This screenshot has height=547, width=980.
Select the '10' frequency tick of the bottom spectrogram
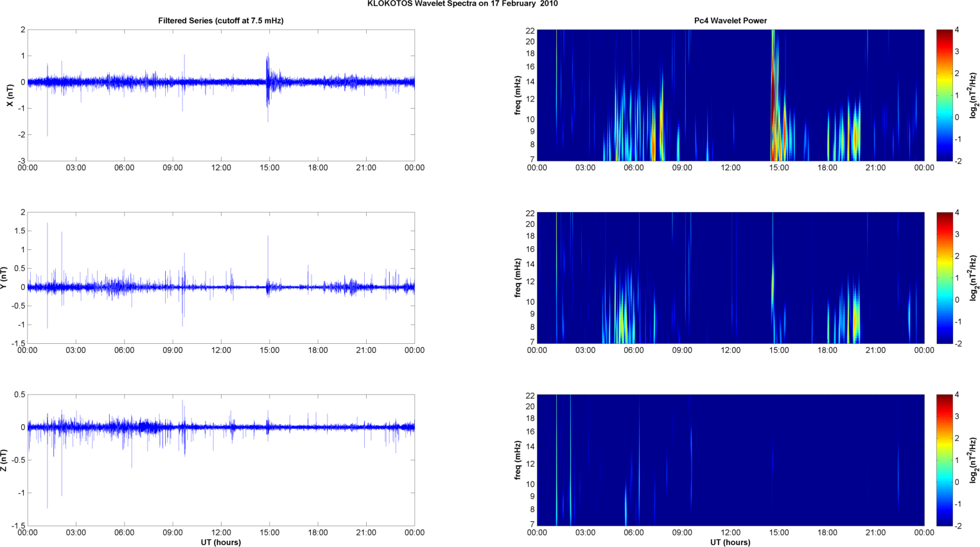[530, 484]
